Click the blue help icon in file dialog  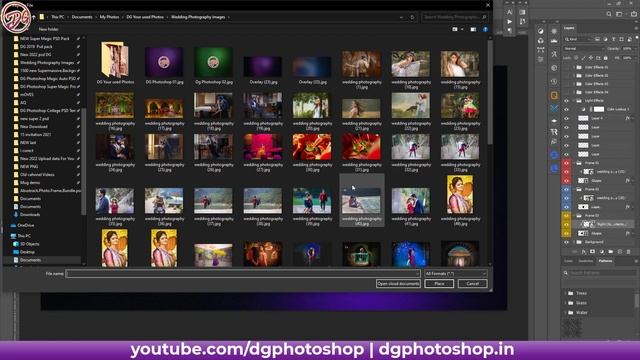[485, 29]
